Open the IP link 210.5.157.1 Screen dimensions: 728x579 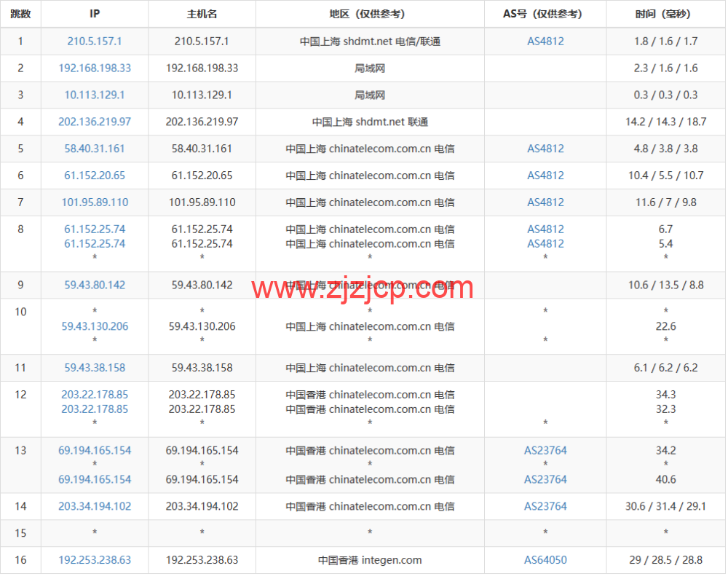pyautogui.click(x=94, y=42)
